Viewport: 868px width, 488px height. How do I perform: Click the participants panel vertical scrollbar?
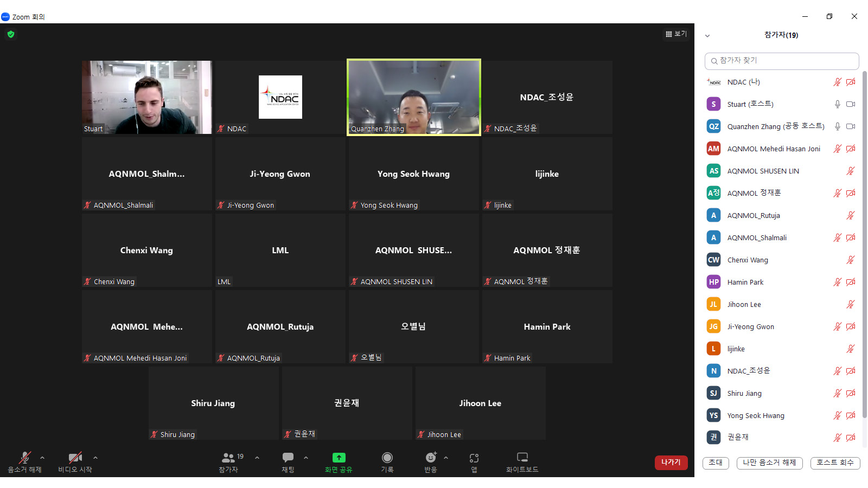pyautogui.click(x=864, y=244)
